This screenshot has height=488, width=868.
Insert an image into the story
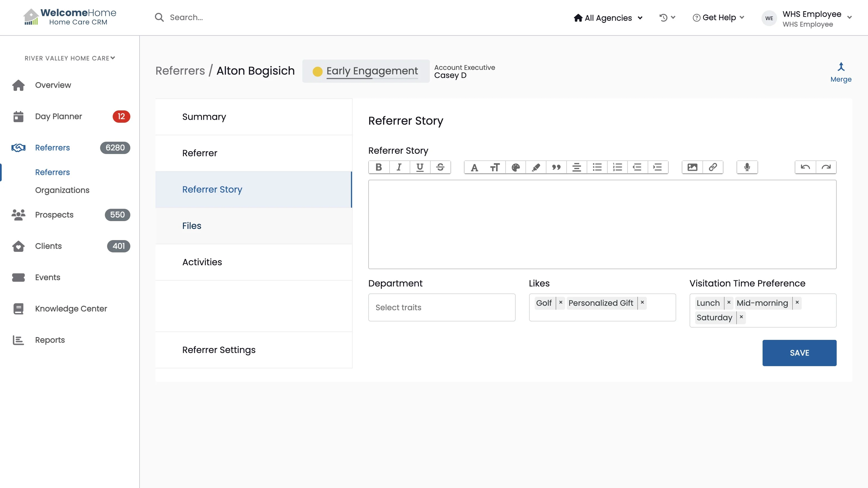pyautogui.click(x=692, y=167)
